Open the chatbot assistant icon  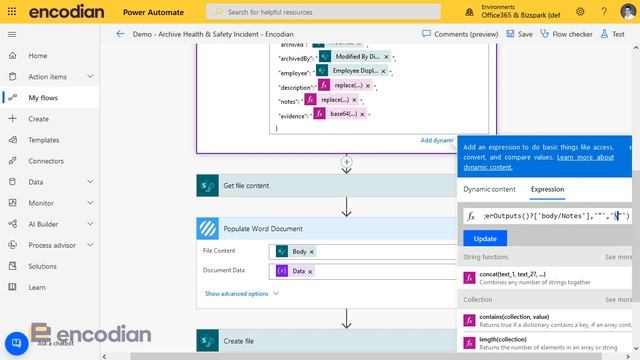coord(16,343)
